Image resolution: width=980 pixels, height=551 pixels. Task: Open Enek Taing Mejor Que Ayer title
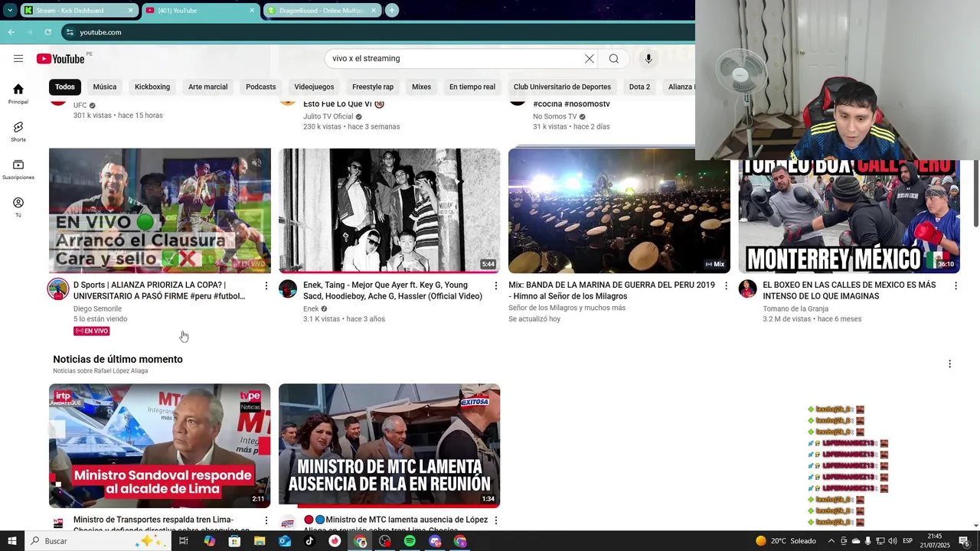[393, 291]
